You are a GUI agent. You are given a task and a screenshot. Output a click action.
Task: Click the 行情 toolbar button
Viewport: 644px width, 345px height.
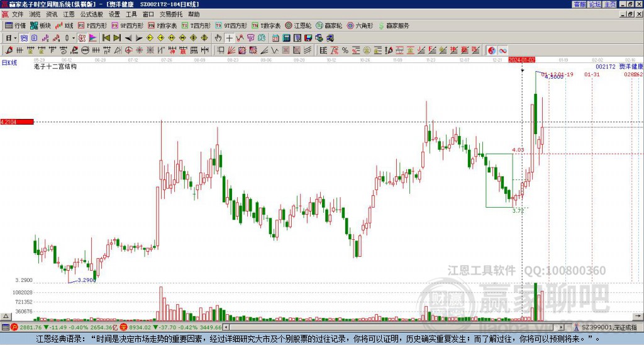[x=16, y=25]
